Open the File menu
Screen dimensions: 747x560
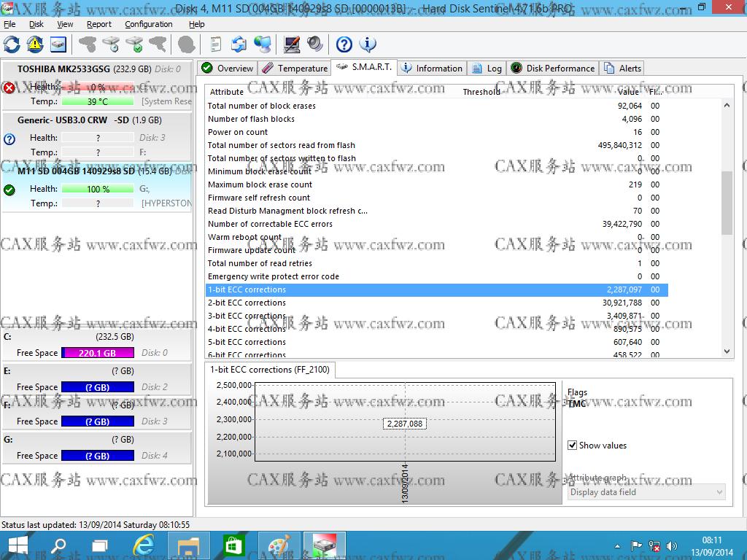point(9,24)
